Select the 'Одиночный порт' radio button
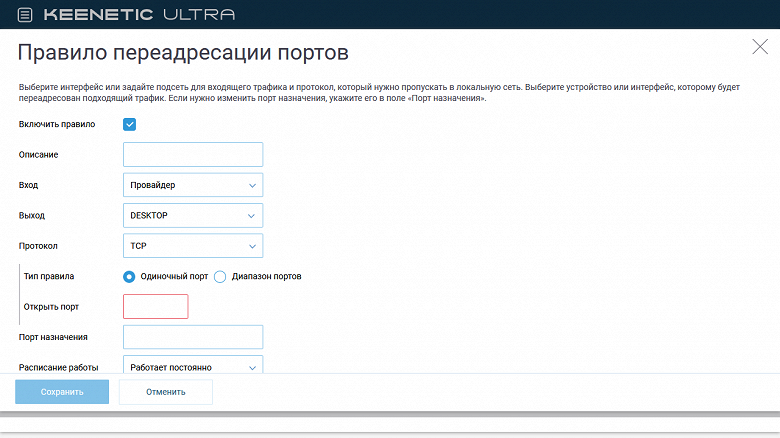This screenshot has width=780, height=438. click(x=129, y=277)
